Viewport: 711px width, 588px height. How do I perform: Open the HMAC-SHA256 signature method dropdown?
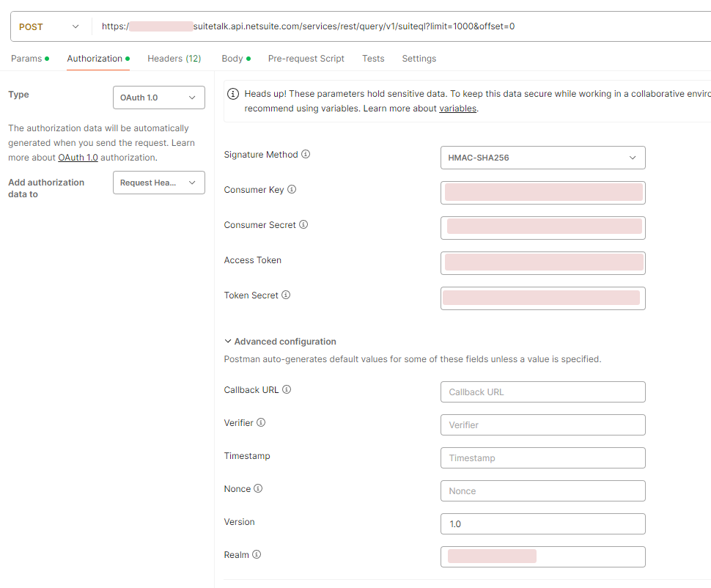(542, 158)
